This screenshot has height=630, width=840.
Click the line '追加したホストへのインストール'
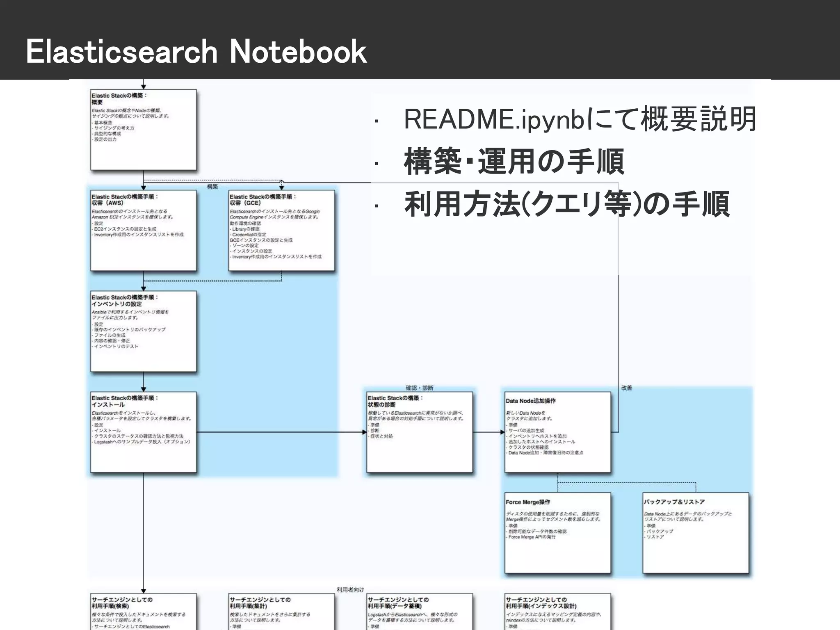click(x=541, y=442)
